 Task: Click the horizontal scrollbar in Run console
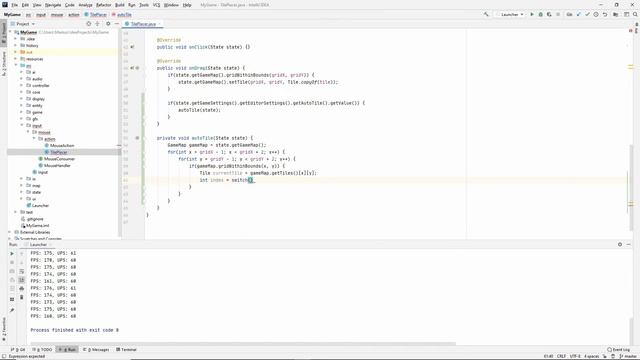click(243, 344)
